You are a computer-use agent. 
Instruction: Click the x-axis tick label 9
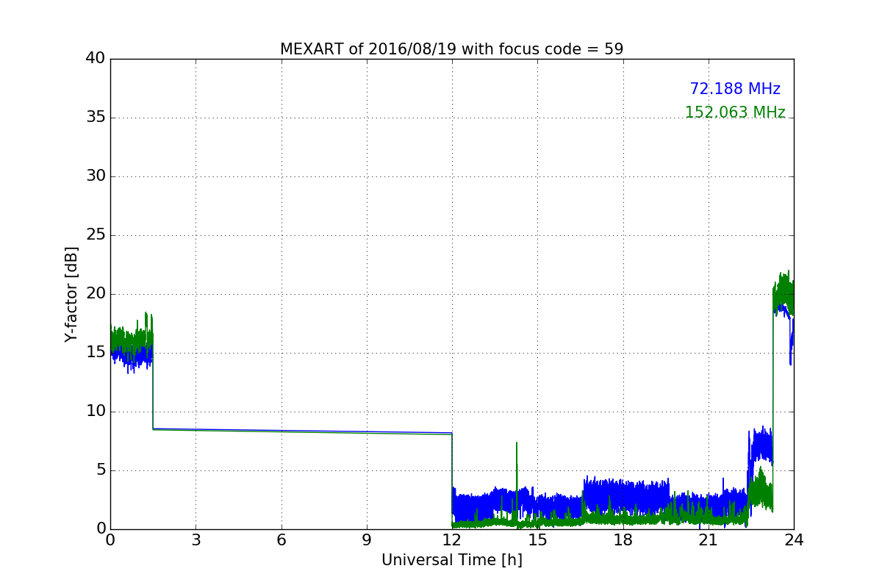[x=367, y=540]
